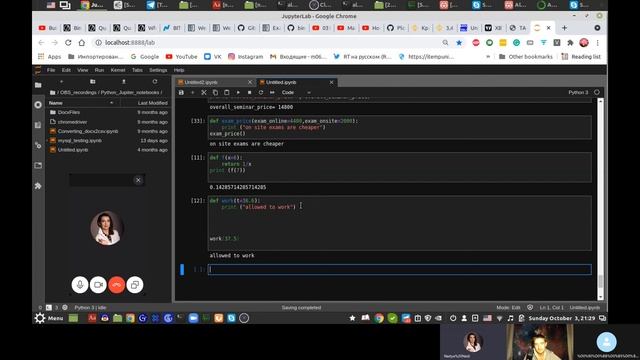Open the Settings menu

point(158,70)
